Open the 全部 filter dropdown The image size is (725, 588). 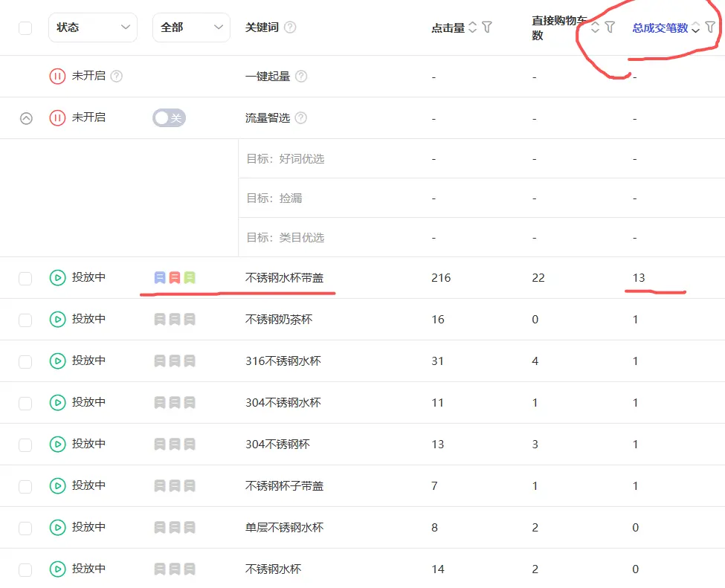point(191,27)
